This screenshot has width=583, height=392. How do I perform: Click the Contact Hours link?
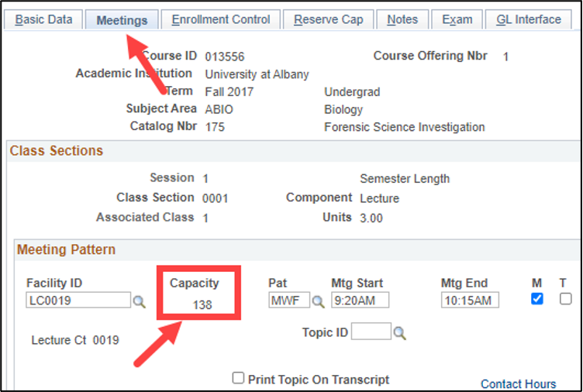coord(518,384)
